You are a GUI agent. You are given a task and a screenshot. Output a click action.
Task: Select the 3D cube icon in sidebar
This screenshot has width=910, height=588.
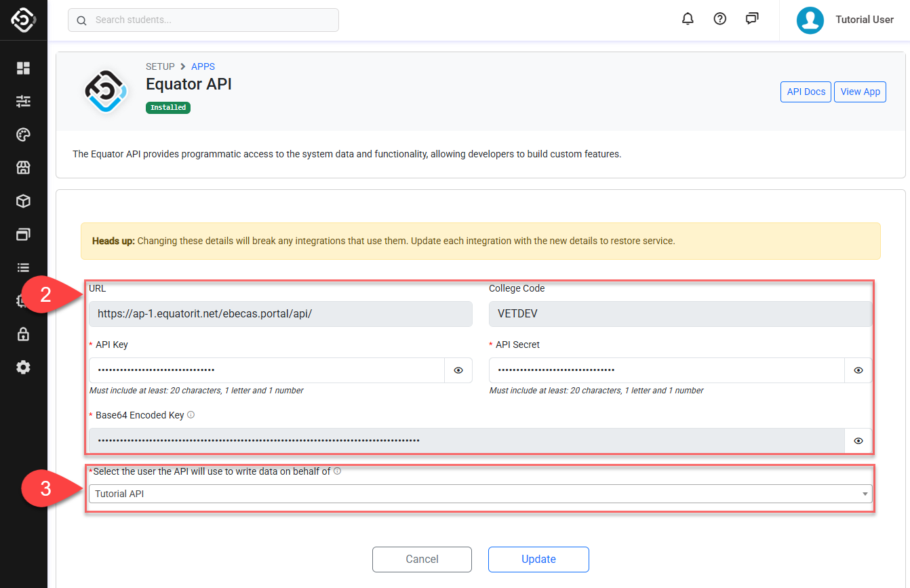coord(24,201)
